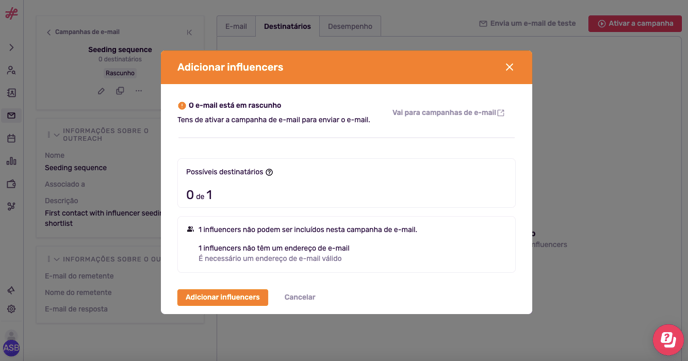
Task: Switch to the E-mail tab
Action: (236, 26)
